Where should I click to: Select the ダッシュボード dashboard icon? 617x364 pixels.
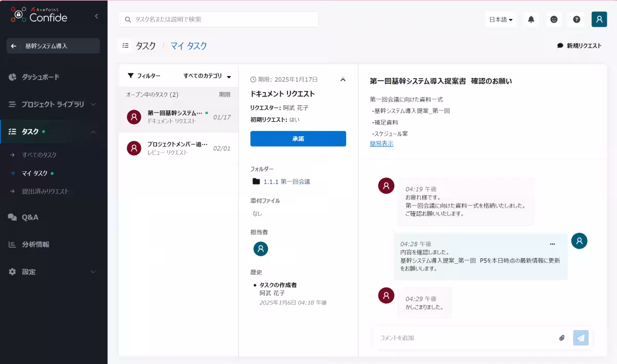(x=11, y=78)
